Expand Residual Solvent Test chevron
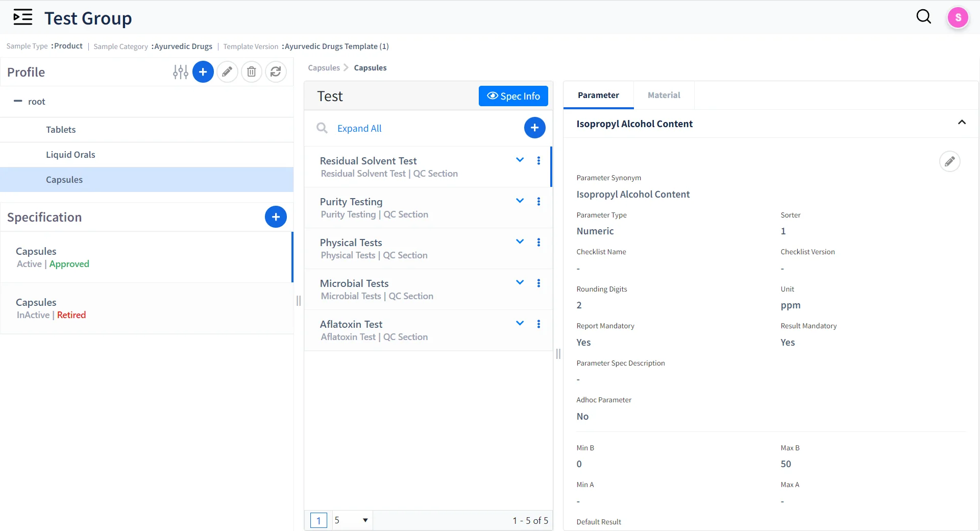This screenshot has width=980, height=531. (x=520, y=160)
